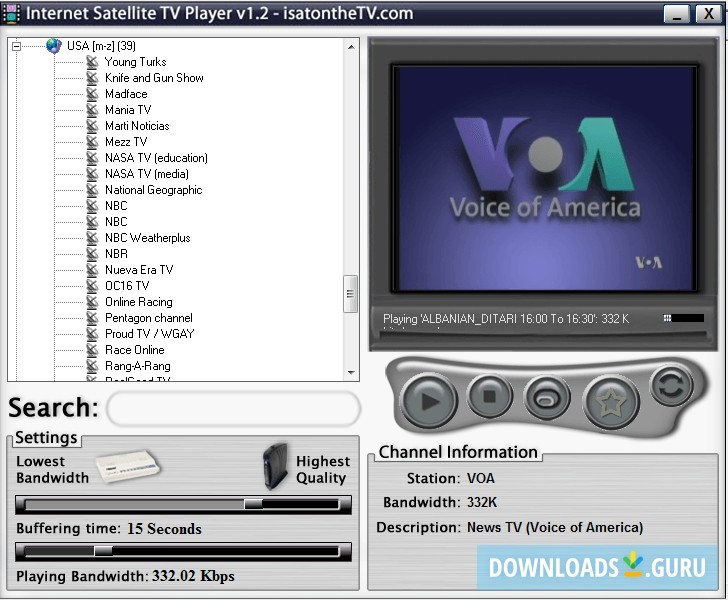Click the bandwidth quality slider handle

(x=254, y=504)
